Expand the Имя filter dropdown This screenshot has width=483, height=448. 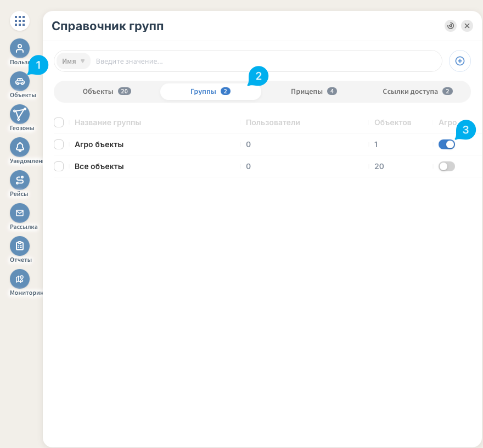74,61
